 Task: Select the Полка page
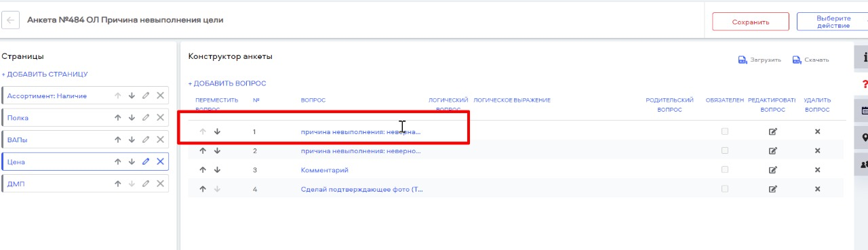[x=18, y=118]
